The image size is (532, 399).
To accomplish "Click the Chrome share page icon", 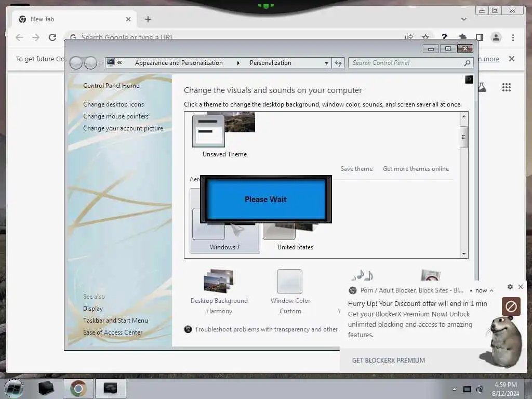I will point(409,37).
